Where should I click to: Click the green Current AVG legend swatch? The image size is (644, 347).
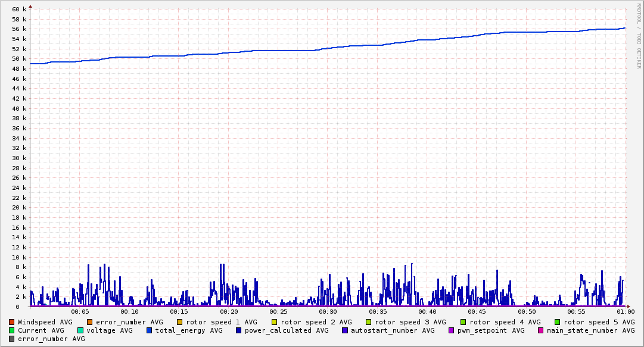[x=12, y=330]
